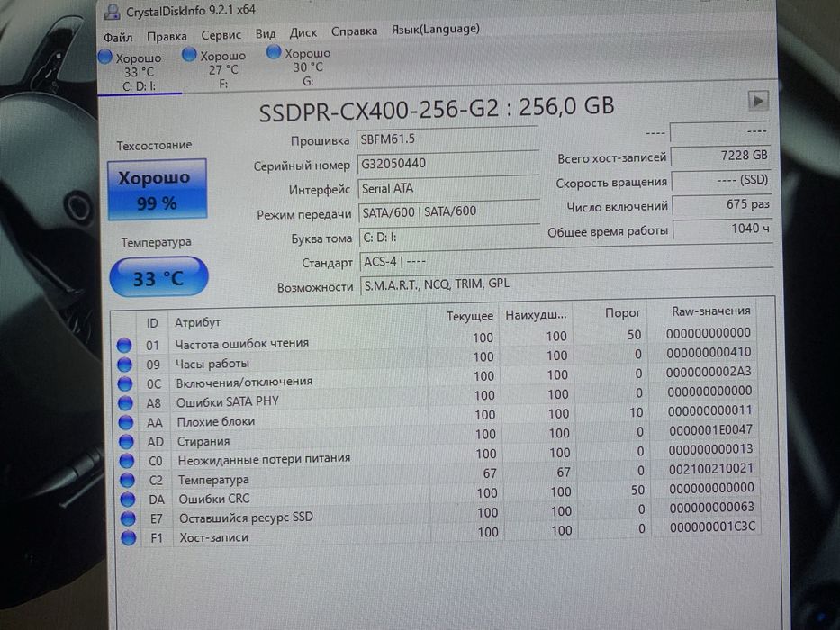Open the Файл menu
Viewport: 840px width, 630px height.
(x=118, y=38)
